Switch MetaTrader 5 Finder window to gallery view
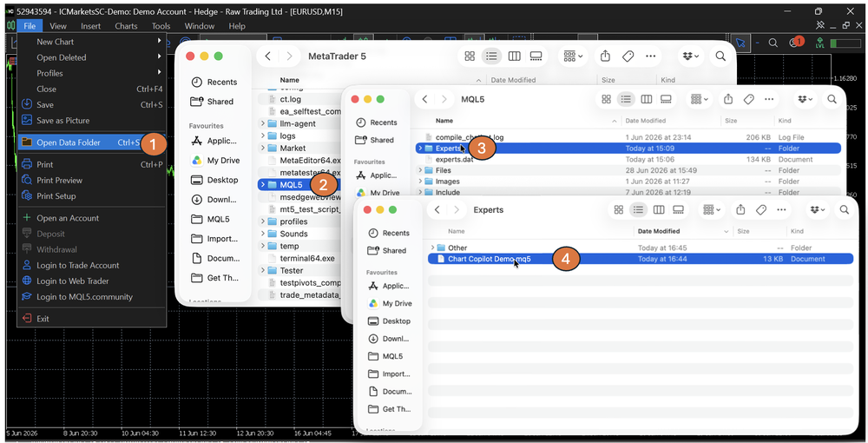 (x=536, y=56)
